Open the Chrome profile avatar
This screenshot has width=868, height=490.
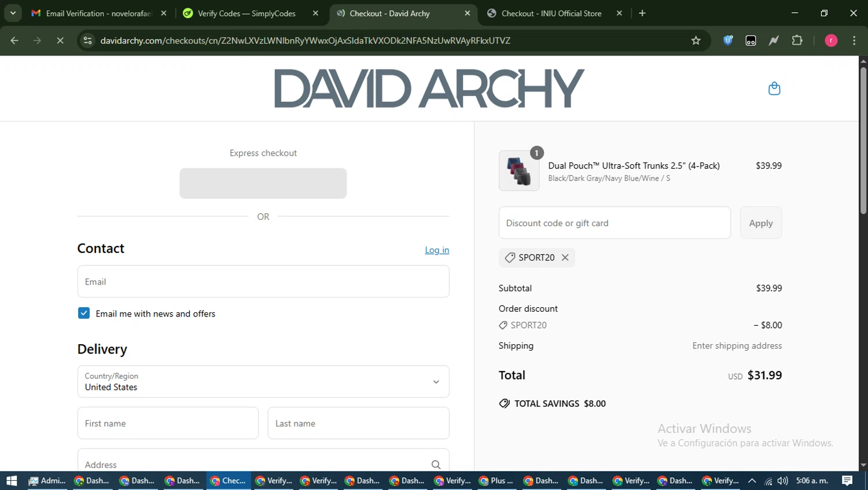(831, 40)
